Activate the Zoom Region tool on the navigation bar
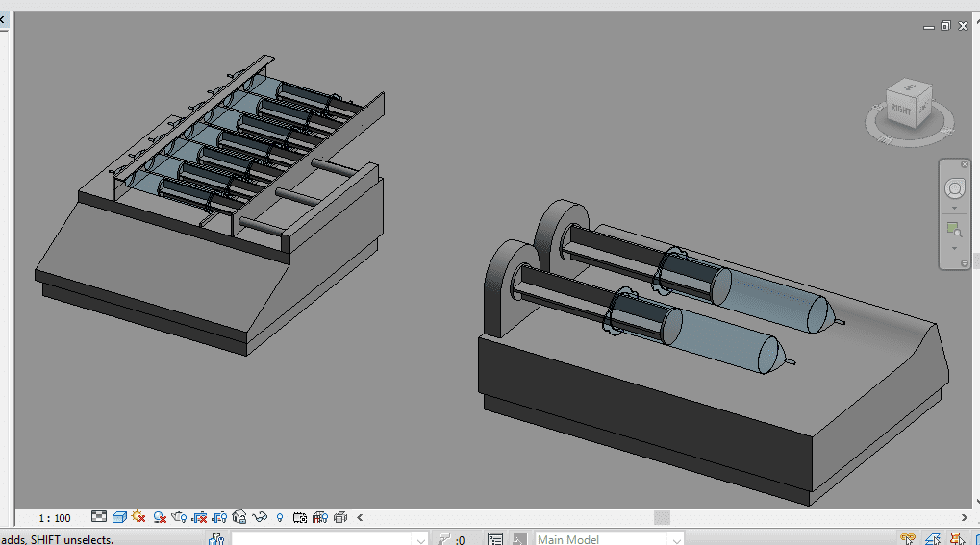The image size is (980, 545). (x=954, y=230)
